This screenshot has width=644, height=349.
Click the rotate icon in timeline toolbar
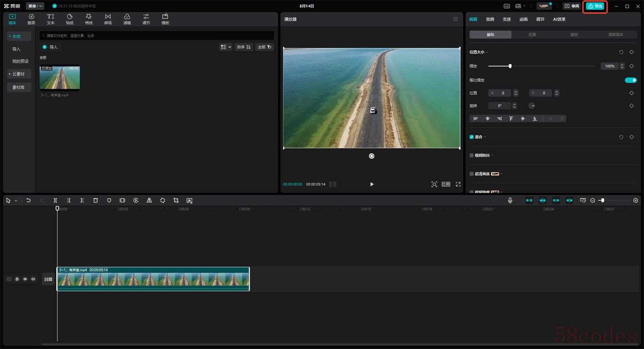point(163,200)
